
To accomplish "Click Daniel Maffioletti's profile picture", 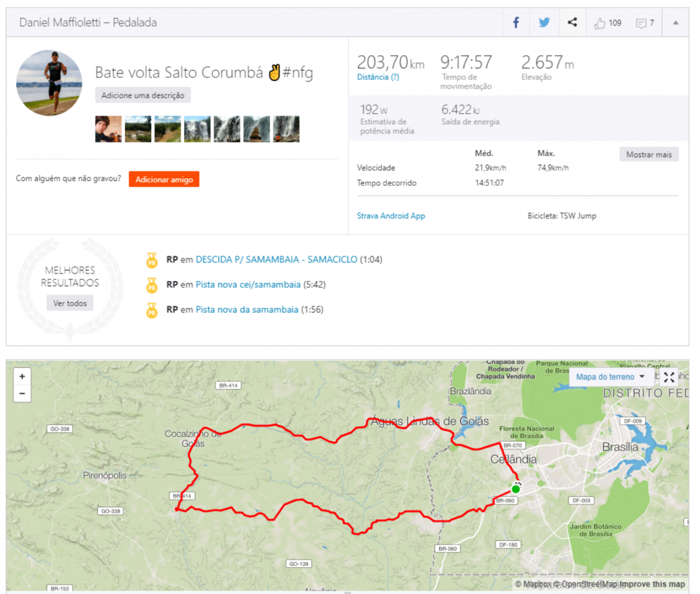I will pos(49,83).
